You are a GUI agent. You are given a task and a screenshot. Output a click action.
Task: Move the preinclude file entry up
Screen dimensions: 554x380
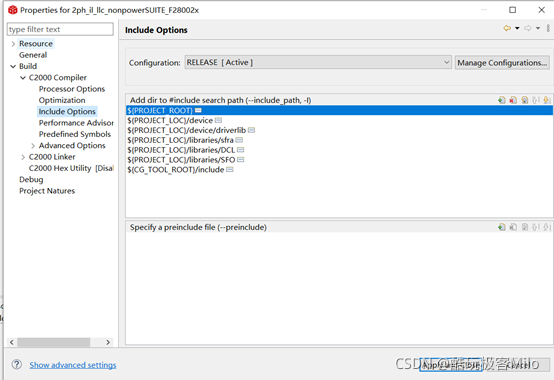point(536,227)
